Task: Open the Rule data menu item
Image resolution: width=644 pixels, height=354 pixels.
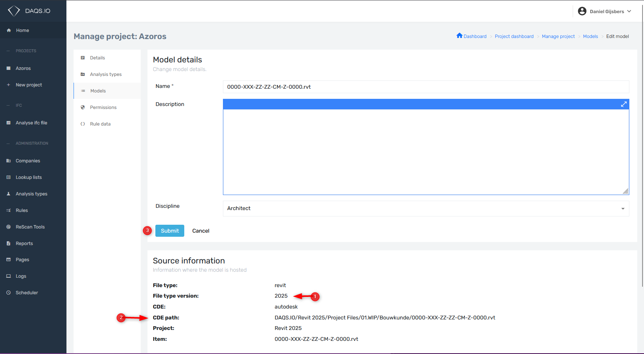Action: click(x=107, y=124)
